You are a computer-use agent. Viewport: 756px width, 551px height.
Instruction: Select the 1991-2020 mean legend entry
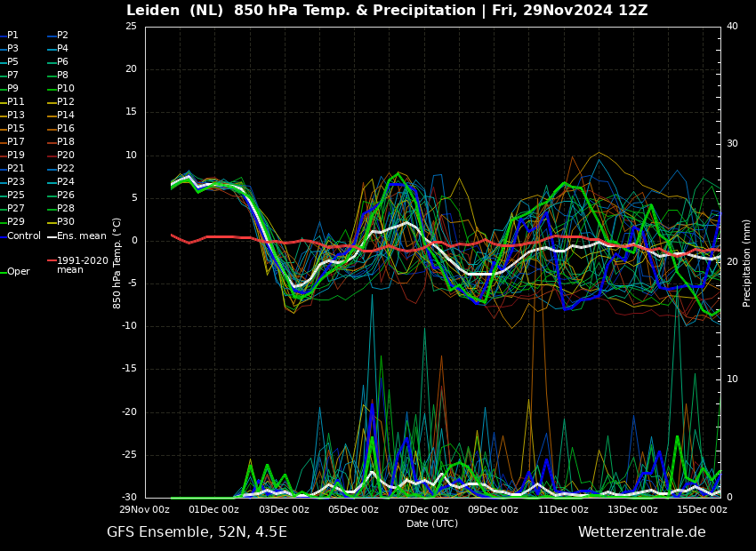(82, 265)
